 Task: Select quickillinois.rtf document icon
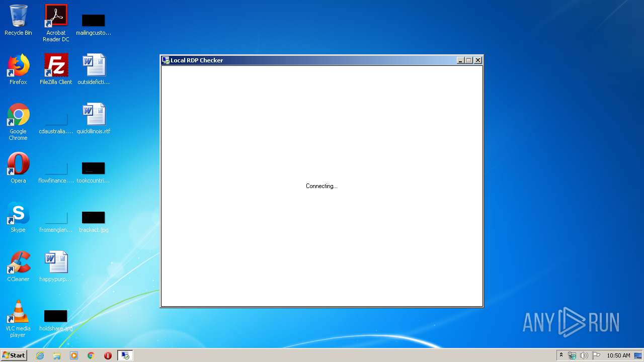94,119
